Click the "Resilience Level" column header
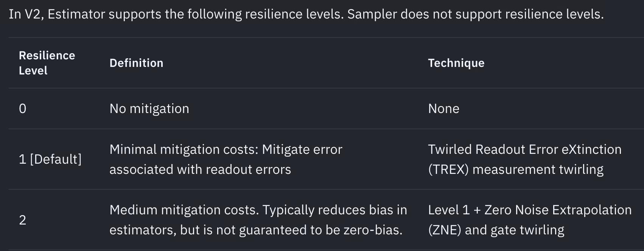This screenshot has width=644, height=251. (x=47, y=63)
